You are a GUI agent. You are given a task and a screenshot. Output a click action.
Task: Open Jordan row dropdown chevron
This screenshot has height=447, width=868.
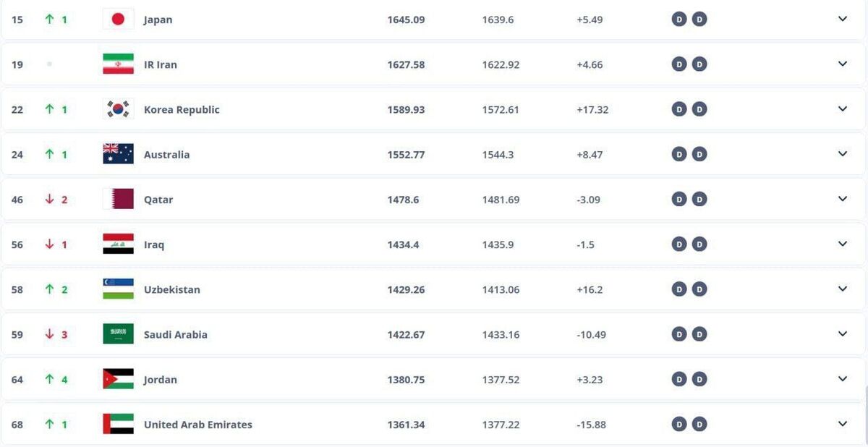[x=843, y=379]
